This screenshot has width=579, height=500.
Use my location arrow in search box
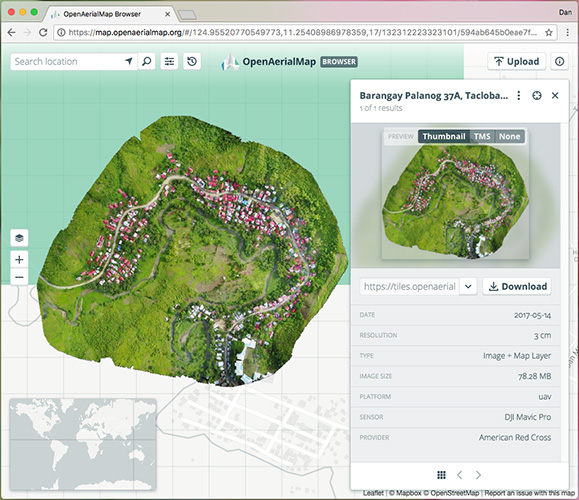coord(129,61)
